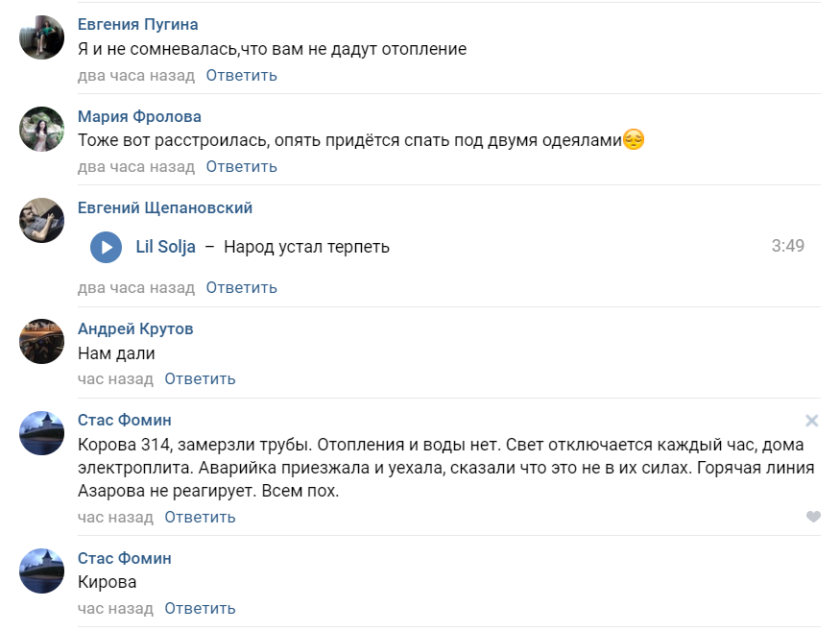Open Андрей Крутов's avatar
The image size is (840, 631).
click(42, 341)
